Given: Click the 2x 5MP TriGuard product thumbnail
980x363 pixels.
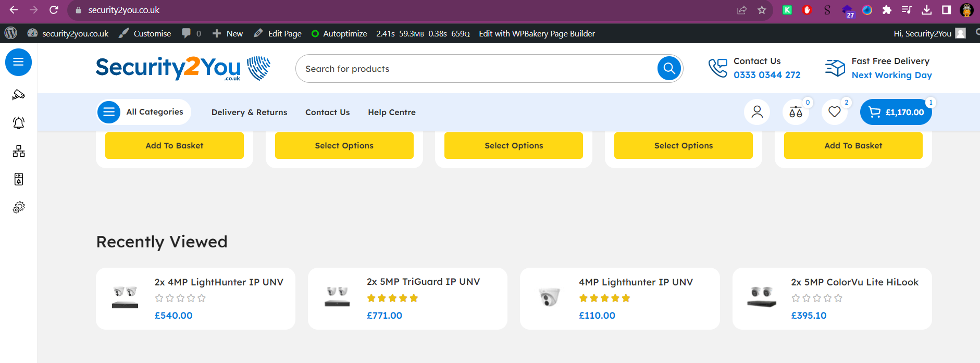Looking at the screenshot, I should (x=337, y=297).
